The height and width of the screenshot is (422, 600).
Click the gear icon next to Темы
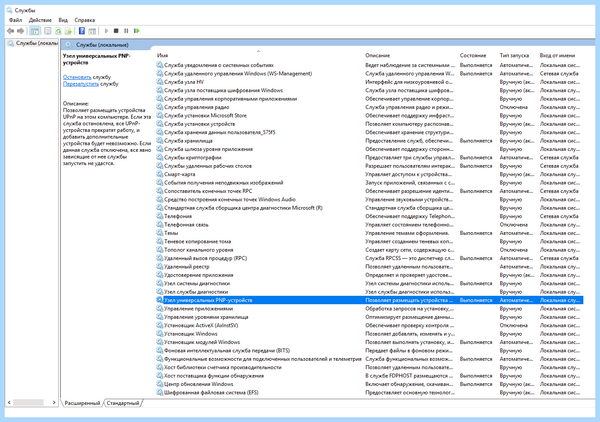point(160,233)
